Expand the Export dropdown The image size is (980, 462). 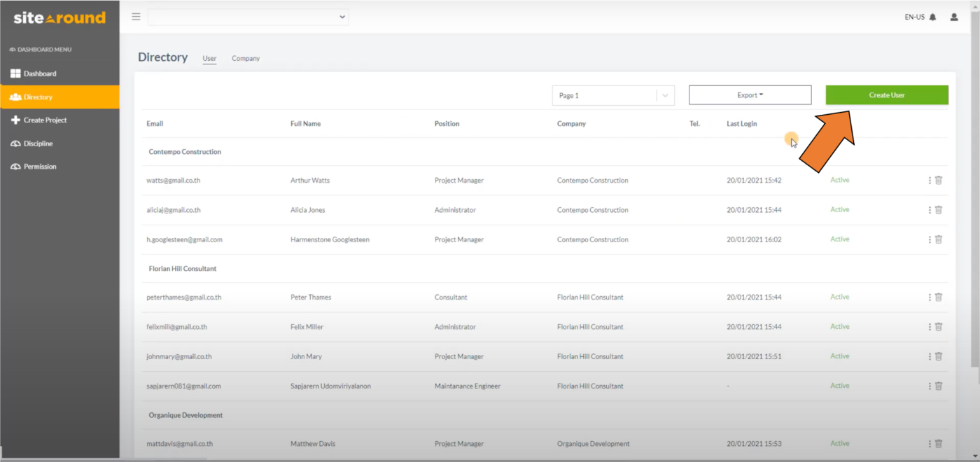tap(750, 94)
